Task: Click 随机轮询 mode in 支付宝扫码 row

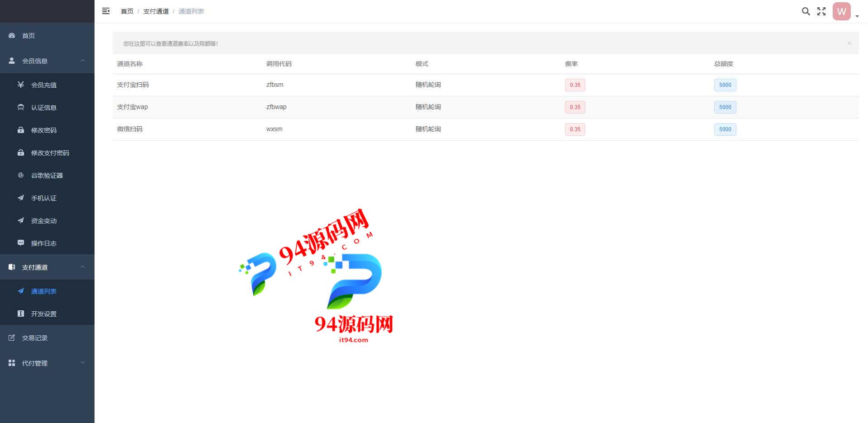Action: (x=428, y=85)
